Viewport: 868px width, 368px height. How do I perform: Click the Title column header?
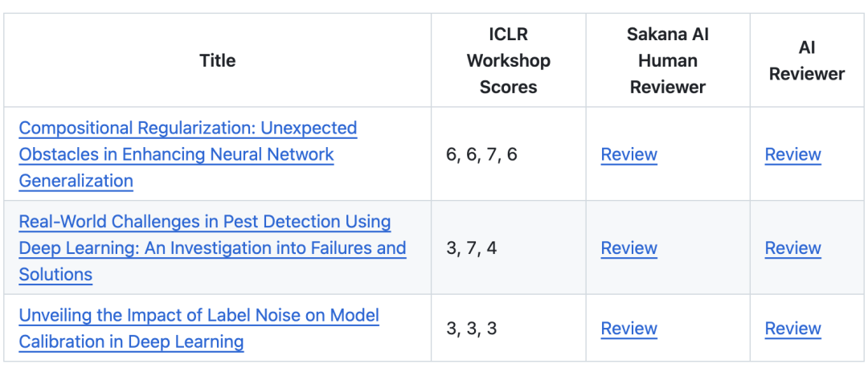tap(217, 60)
